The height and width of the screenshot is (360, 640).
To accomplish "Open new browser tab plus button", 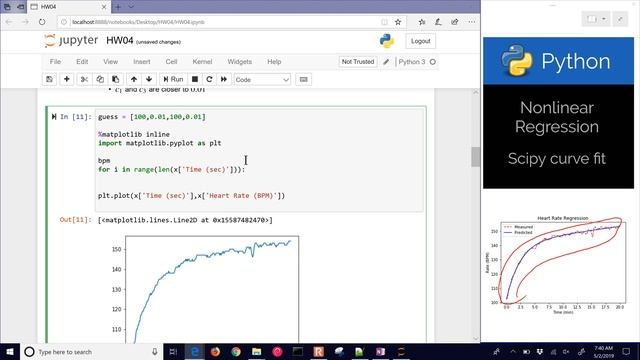I will click(118, 7).
